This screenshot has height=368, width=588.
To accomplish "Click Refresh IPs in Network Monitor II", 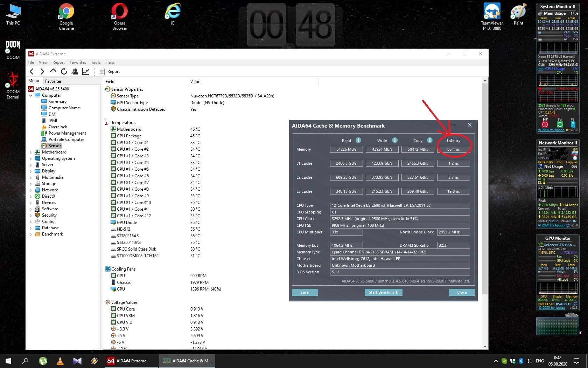I will 545,162.
